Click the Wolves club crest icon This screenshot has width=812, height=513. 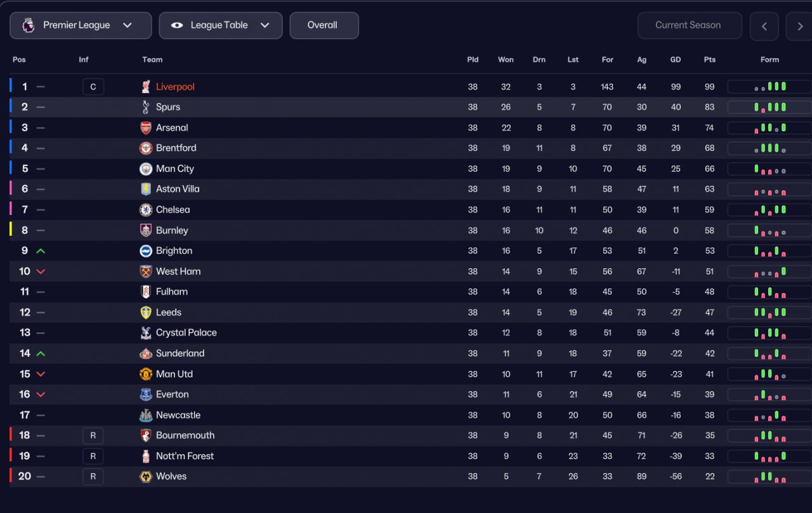pyautogui.click(x=146, y=476)
